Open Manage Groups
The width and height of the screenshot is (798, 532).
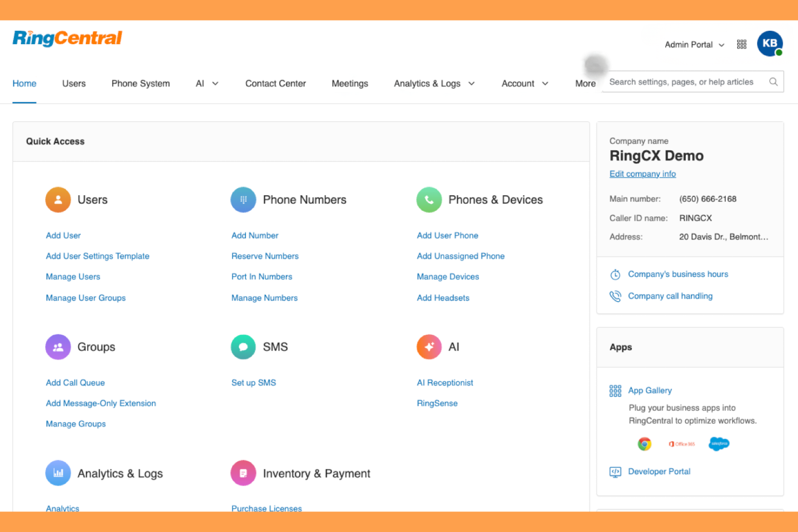[75, 424]
